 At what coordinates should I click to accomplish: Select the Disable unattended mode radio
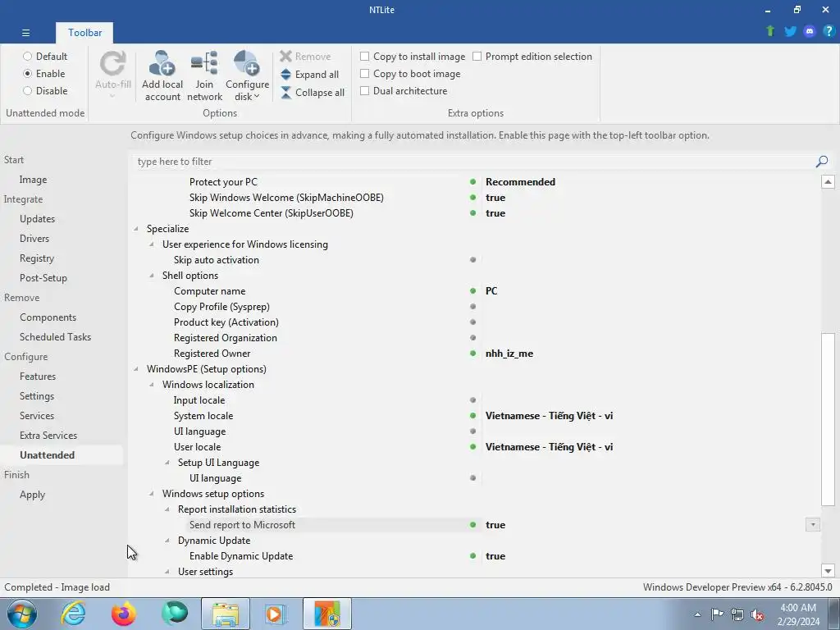click(27, 91)
